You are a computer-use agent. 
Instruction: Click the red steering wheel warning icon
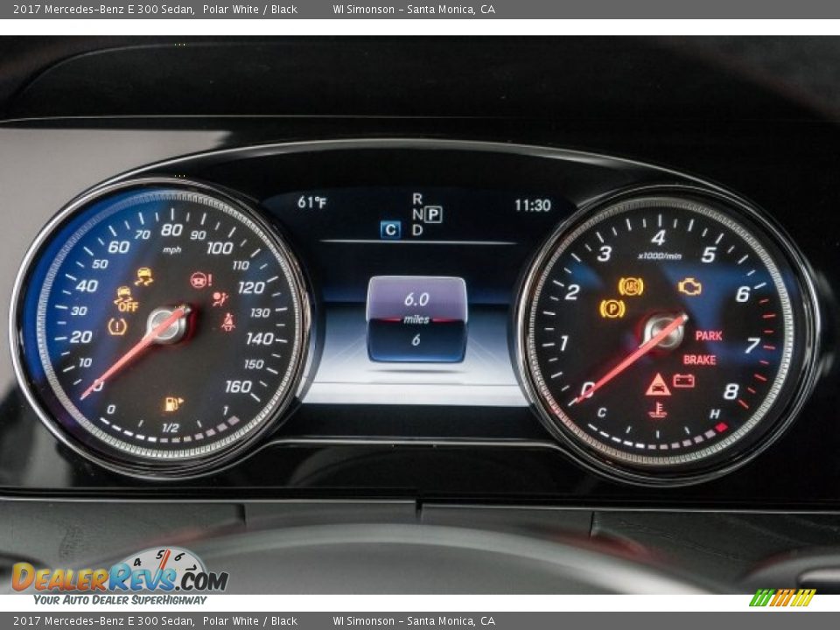(x=200, y=280)
